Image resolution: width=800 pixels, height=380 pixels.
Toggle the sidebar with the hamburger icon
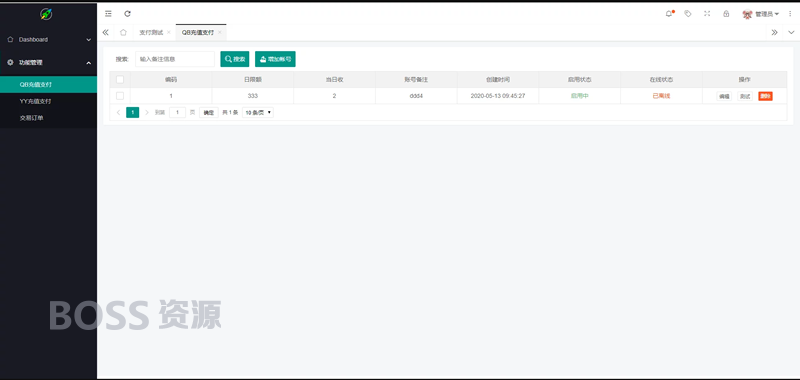(108, 14)
